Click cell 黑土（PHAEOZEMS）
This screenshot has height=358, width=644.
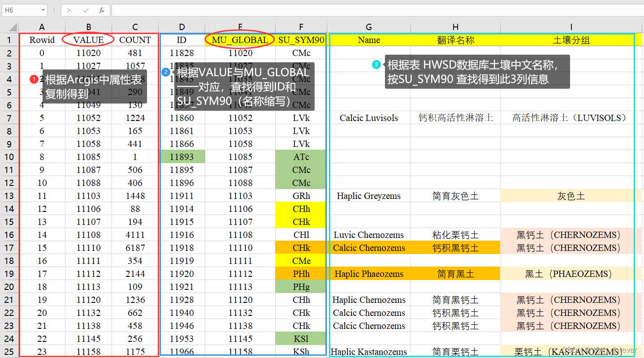[x=571, y=274]
